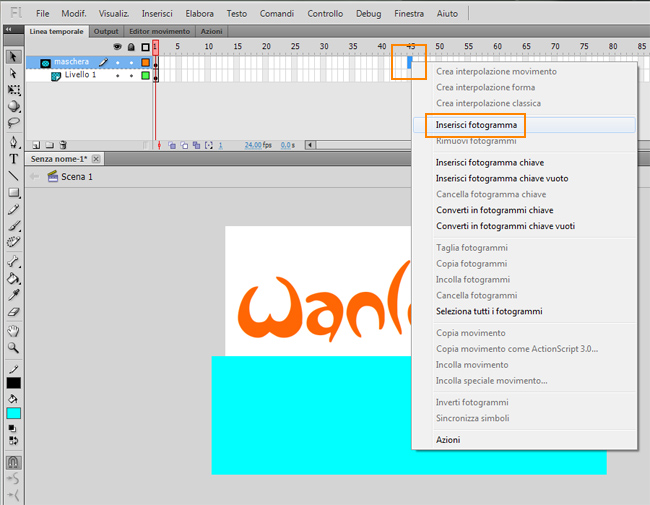Screen dimensions: 650x505
Task: Select the Pencil tool
Action: coord(13,209)
